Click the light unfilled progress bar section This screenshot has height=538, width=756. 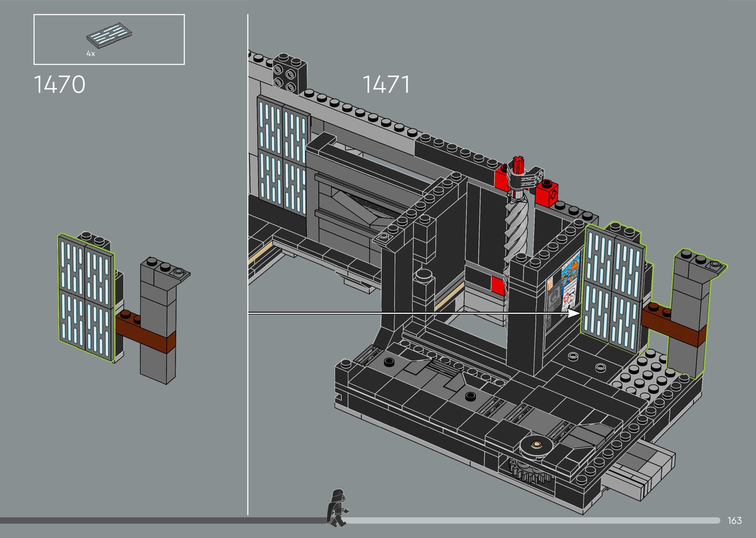(530, 520)
